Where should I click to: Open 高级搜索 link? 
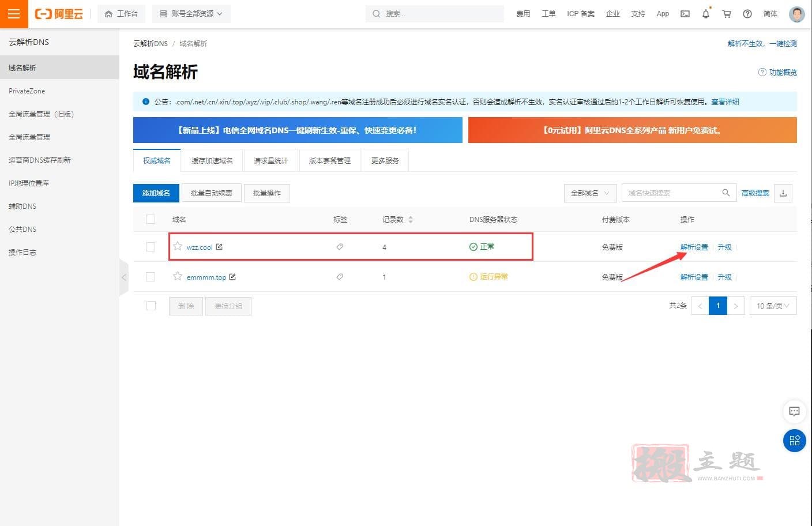(755, 193)
